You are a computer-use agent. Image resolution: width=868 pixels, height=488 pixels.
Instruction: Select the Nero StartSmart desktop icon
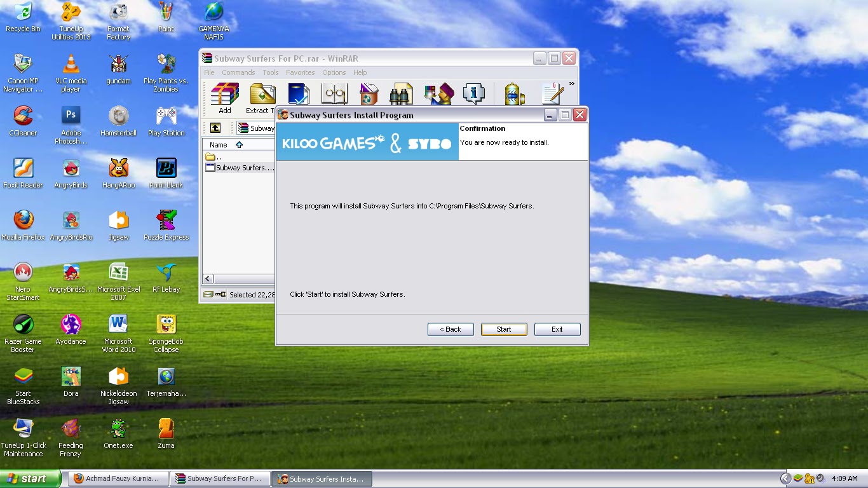23,281
